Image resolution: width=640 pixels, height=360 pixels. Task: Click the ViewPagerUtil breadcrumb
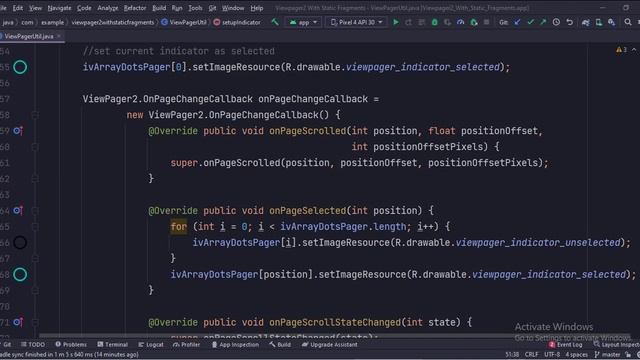click(x=184, y=22)
